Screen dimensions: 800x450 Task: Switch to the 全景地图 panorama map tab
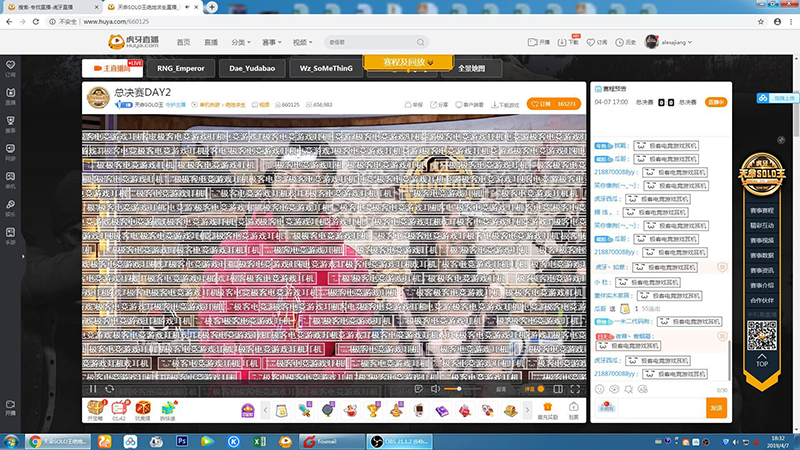point(471,68)
